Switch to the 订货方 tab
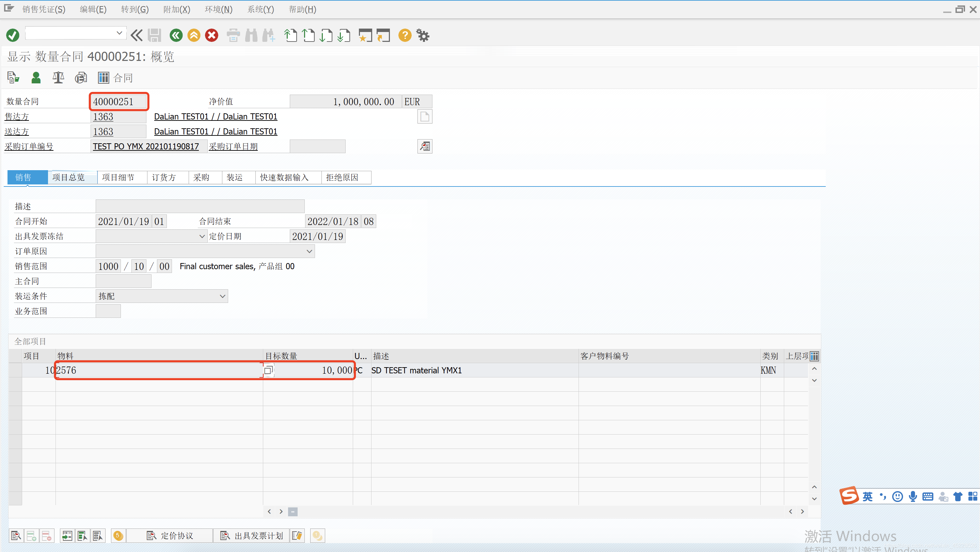This screenshot has height=552, width=980. click(168, 177)
